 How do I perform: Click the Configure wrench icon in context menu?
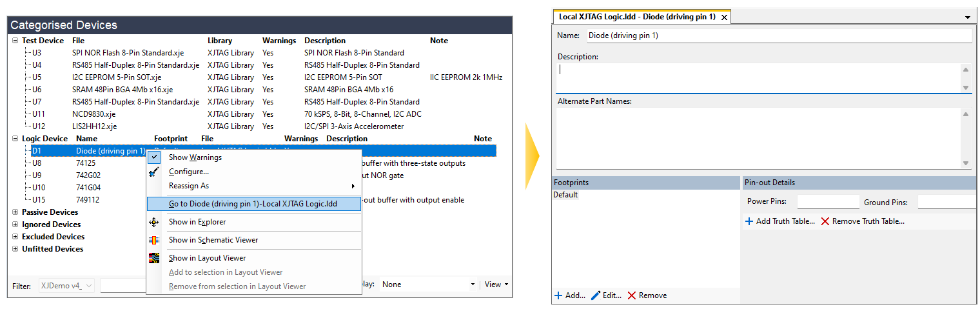click(x=154, y=172)
